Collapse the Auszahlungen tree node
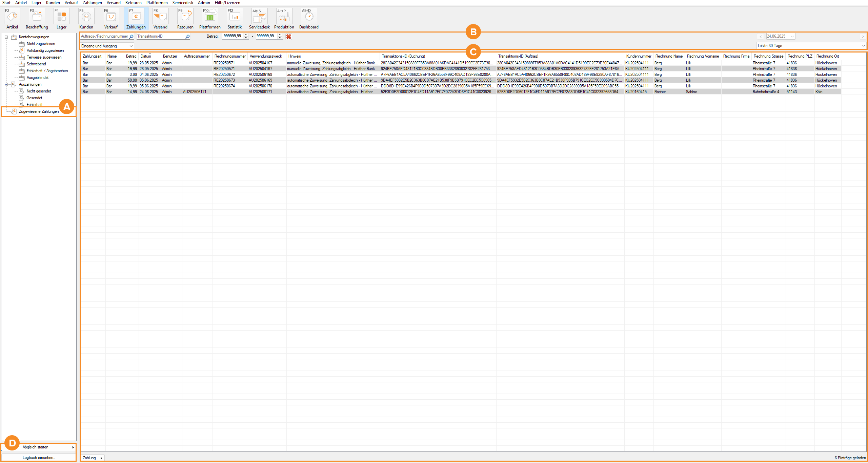The height and width of the screenshot is (463, 868). point(6,85)
